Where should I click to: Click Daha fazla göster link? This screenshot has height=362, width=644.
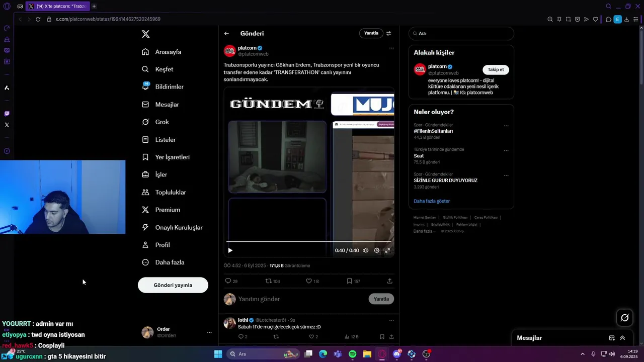(x=432, y=201)
